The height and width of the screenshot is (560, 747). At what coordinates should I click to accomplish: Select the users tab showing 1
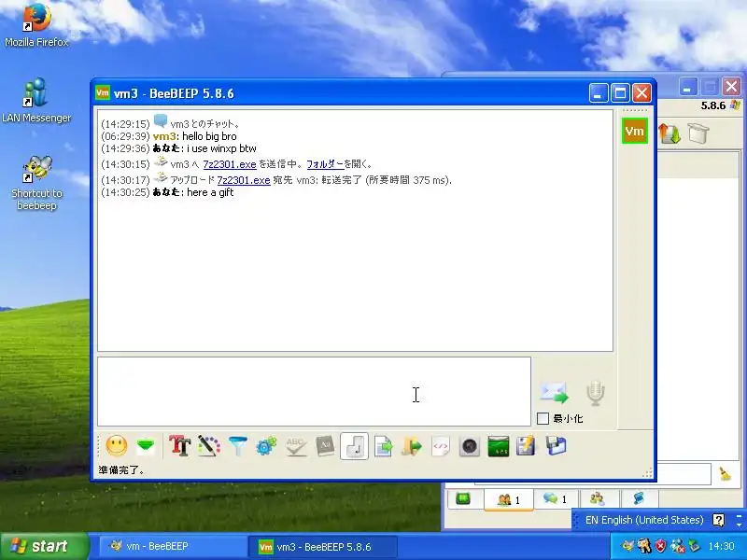[x=508, y=499]
